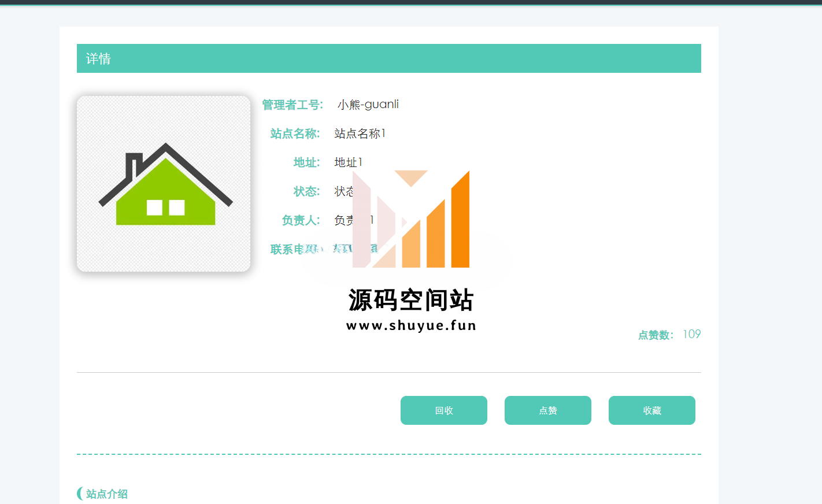The height and width of the screenshot is (504, 822).
Task: Click the like count number 109
Action: point(691,335)
